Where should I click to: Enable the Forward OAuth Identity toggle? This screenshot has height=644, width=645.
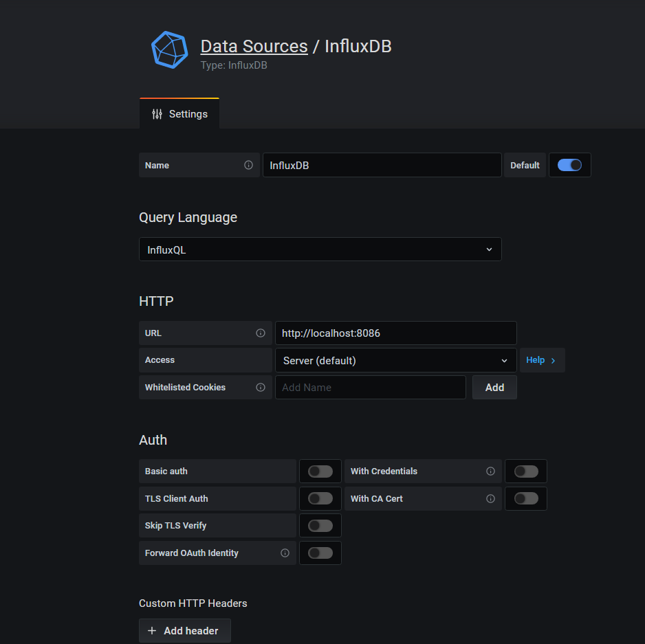(320, 553)
